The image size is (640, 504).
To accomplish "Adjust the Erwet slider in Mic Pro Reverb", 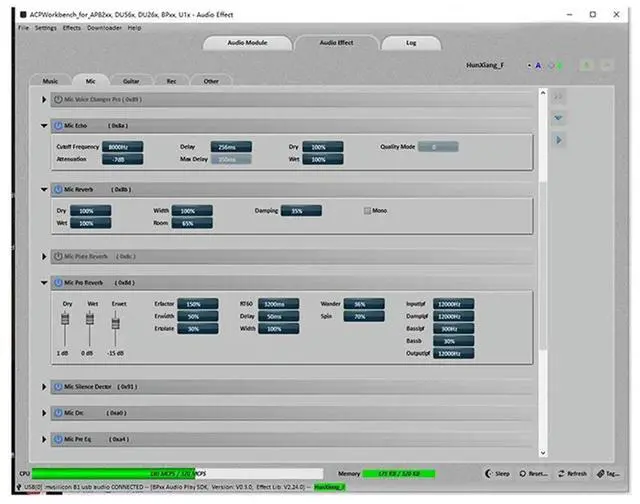I will click(116, 323).
